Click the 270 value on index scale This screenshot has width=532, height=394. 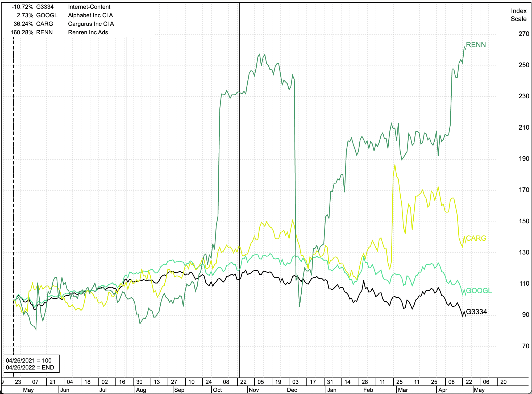(x=524, y=34)
